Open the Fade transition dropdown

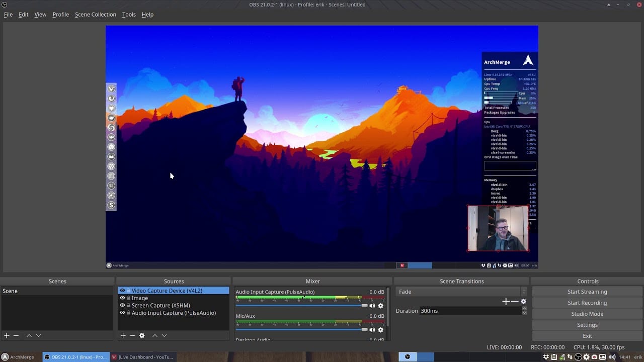click(461, 292)
